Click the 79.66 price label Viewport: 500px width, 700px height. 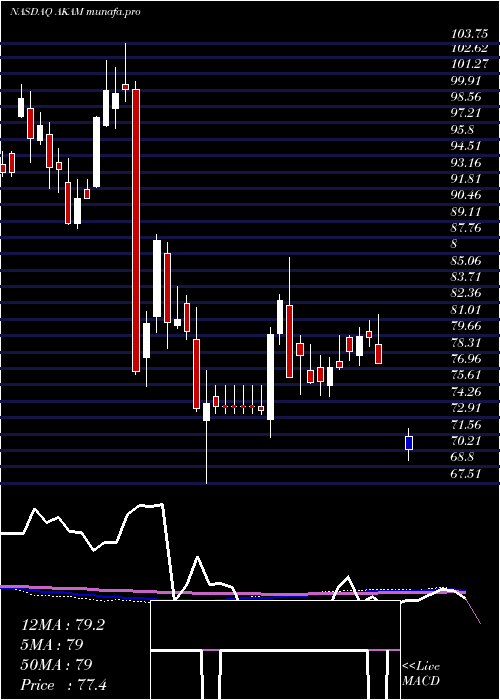(x=466, y=326)
